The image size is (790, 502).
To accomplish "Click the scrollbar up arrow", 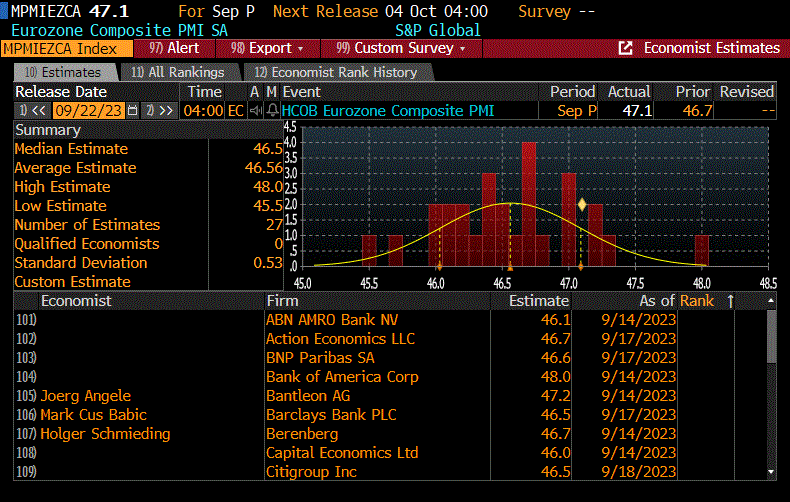I will (x=771, y=301).
